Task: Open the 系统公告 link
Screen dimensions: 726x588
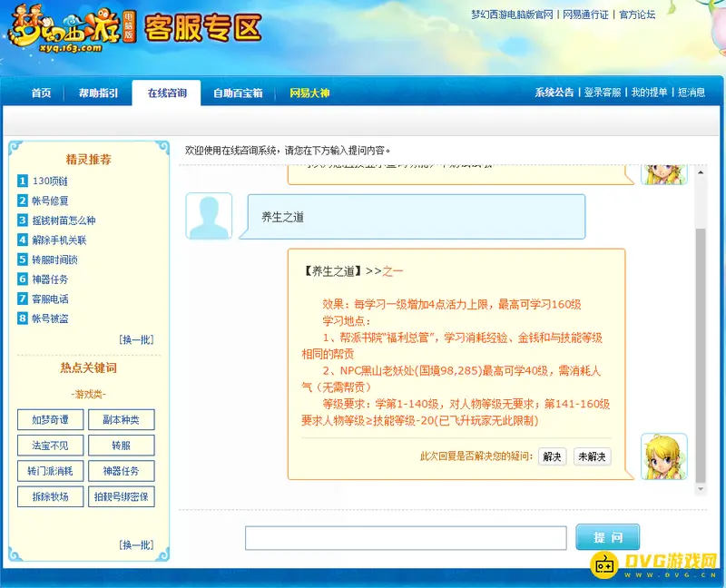Action: 554,93
